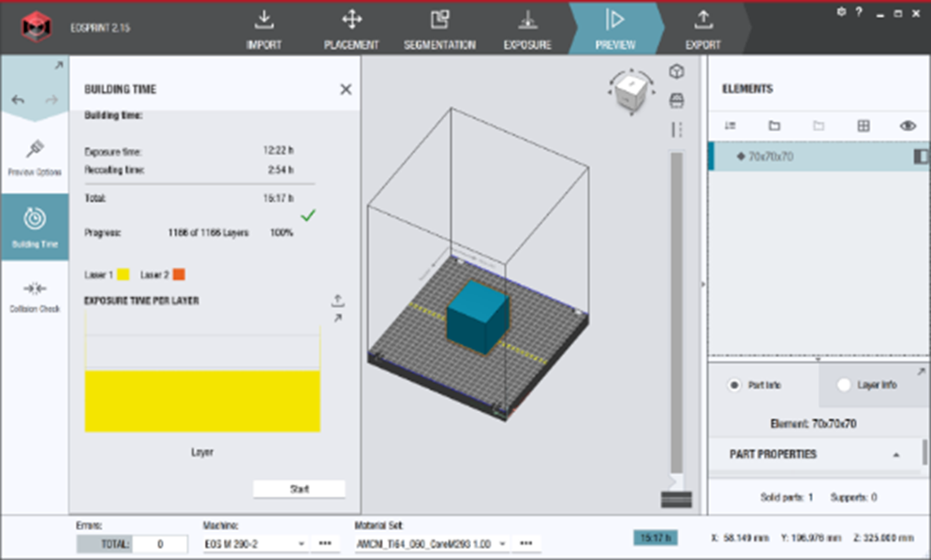Go to the Export step
Viewport: 931px width, 560px height.
click(x=702, y=28)
